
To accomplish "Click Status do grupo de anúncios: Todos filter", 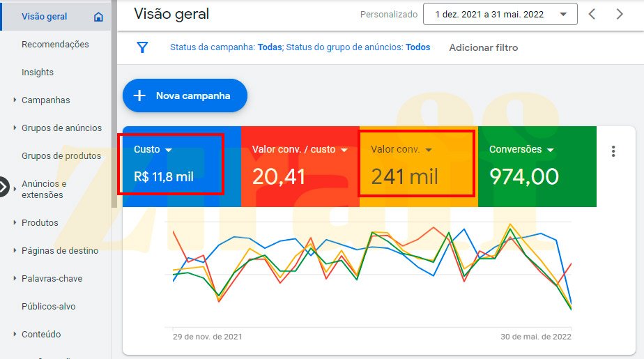I will [x=358, y=47].
